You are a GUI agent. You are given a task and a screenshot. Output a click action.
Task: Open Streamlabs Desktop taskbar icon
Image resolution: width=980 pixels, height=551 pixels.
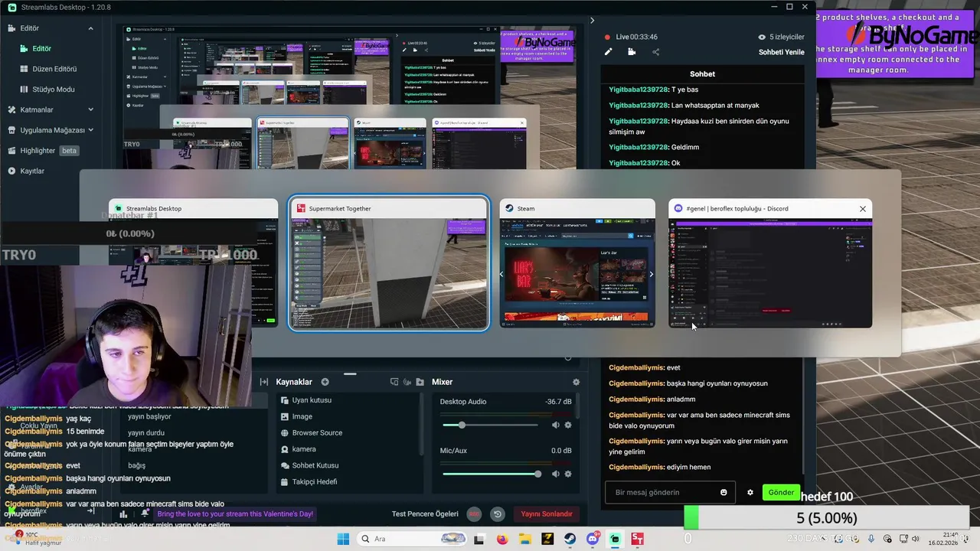click(x=615, y=539)
